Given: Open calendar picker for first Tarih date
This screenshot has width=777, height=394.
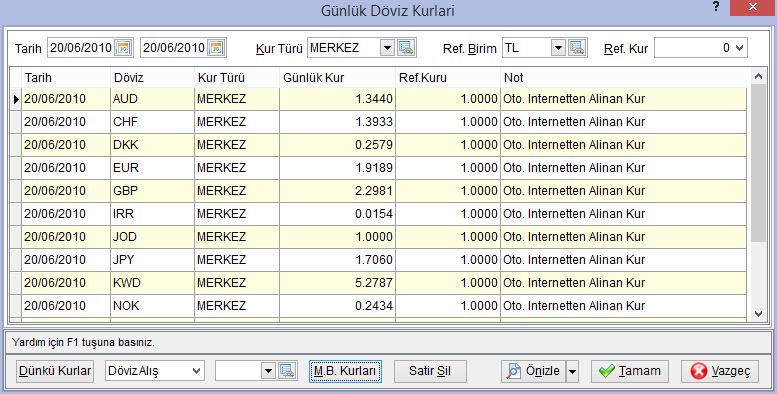Looking at the screenshot, I should (x=123, y=48).
